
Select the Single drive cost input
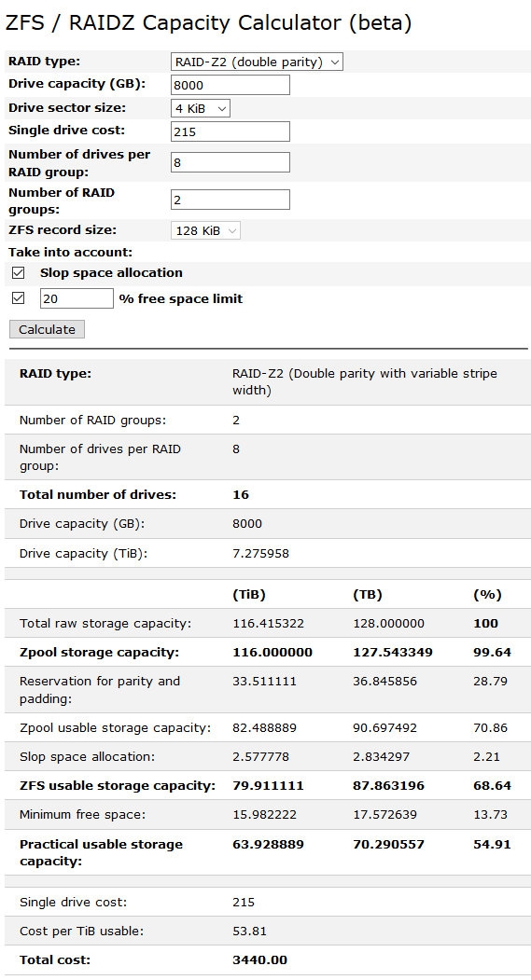231,131
